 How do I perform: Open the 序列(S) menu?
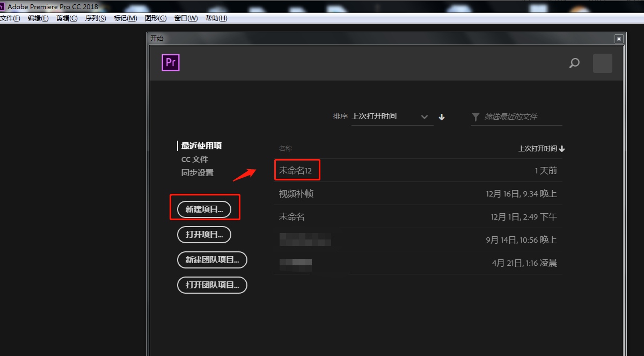pos(96,18)
